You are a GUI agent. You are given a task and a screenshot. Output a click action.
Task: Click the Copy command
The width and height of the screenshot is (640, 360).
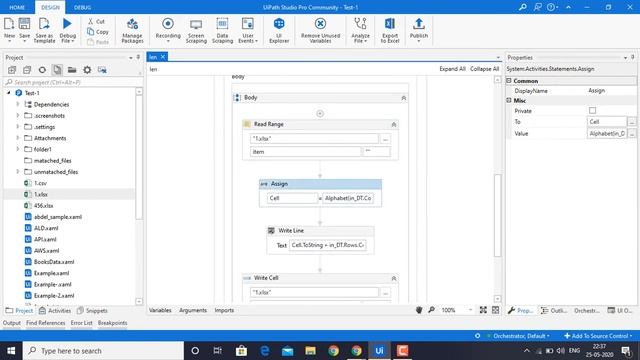tap(98, 31)
